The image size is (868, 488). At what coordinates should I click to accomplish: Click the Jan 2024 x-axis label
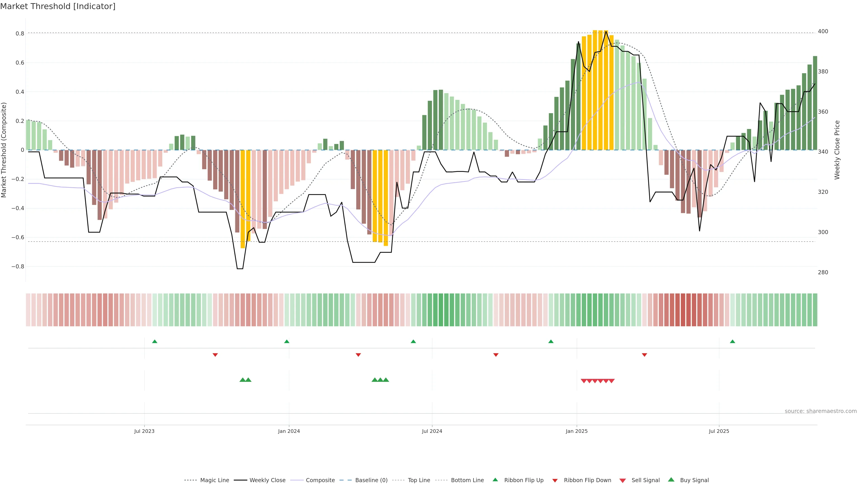pyautogui.click(x=289, y=431)
